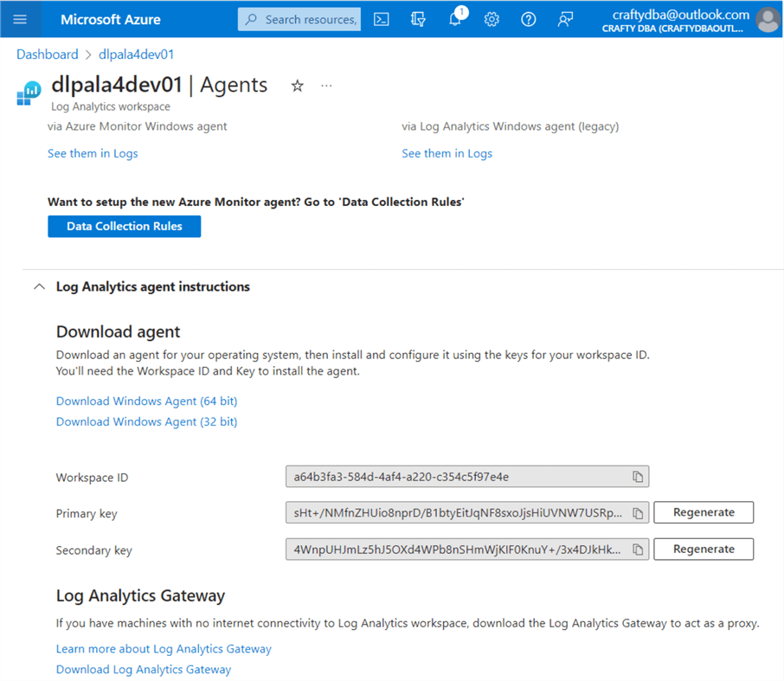The width and height of the screenshot is (784, 681).
Task: Go to Dashboard breadcrumb
Action: [48, 54]
